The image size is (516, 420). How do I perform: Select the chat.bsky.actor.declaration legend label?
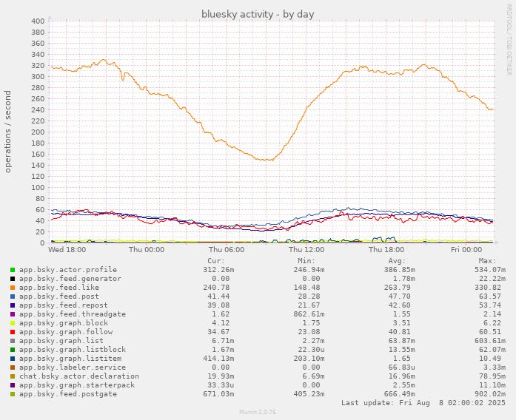pyautogui.click(x=79, y=376)
